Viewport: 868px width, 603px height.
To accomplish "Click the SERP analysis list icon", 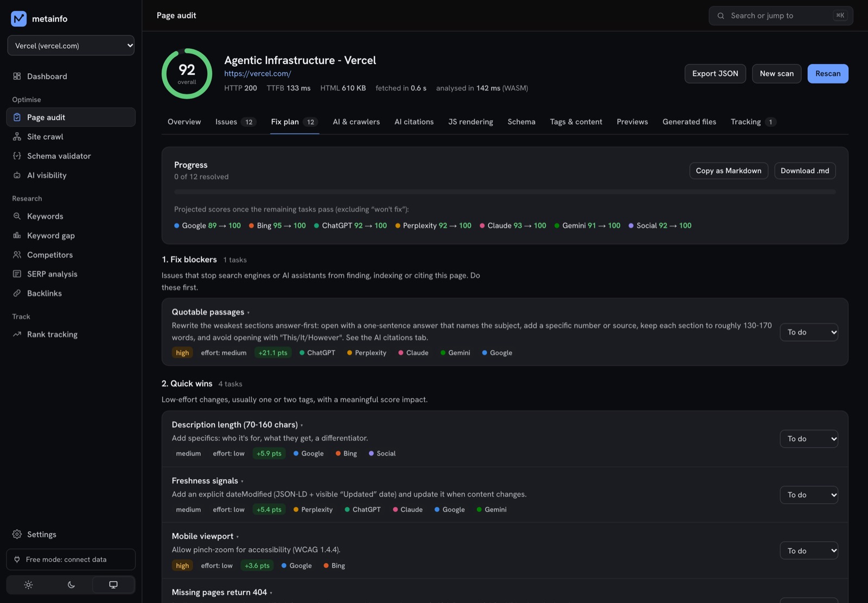I will pyautogui.click(x=17, y=274).
